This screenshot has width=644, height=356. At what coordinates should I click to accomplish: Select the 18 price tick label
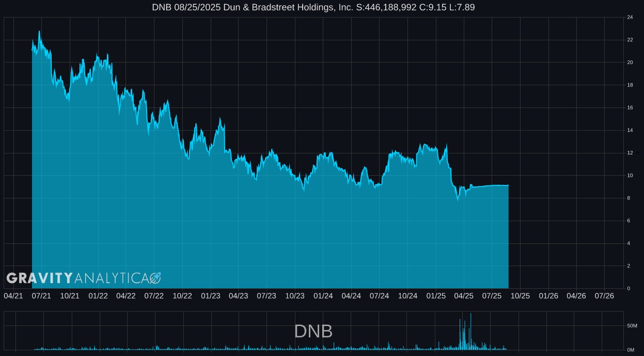point(630,85)
